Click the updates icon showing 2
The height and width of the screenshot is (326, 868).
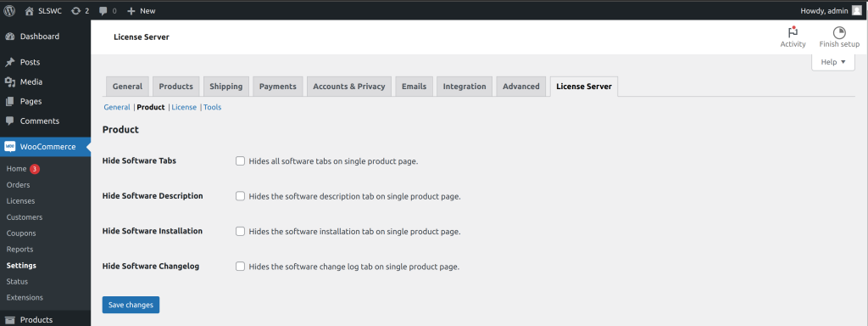pyautogui.click(x=75, y=10)
